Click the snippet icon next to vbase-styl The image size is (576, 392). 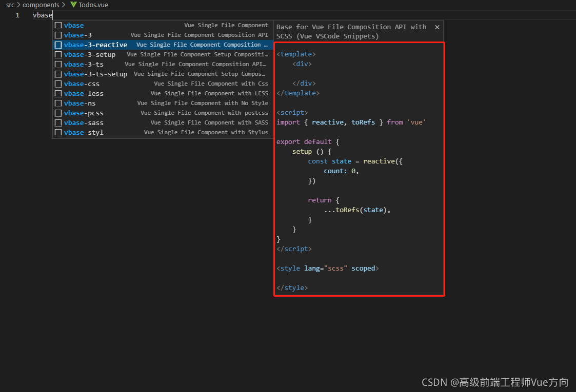click(58, 132)
